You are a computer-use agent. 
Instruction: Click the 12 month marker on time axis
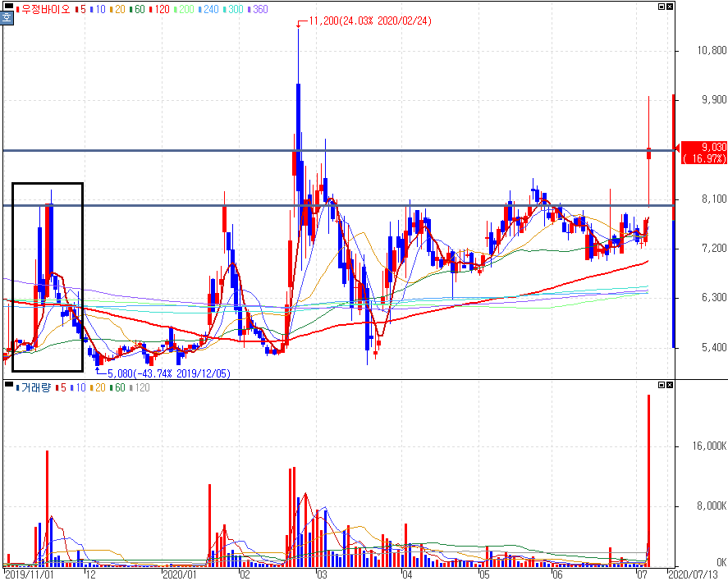coord(91,574)
